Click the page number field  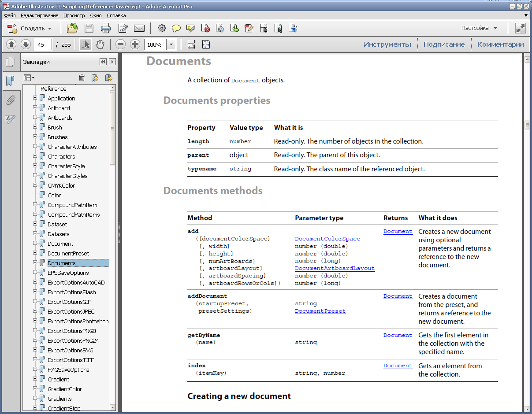pyautogui.click(x=43, y=44)
